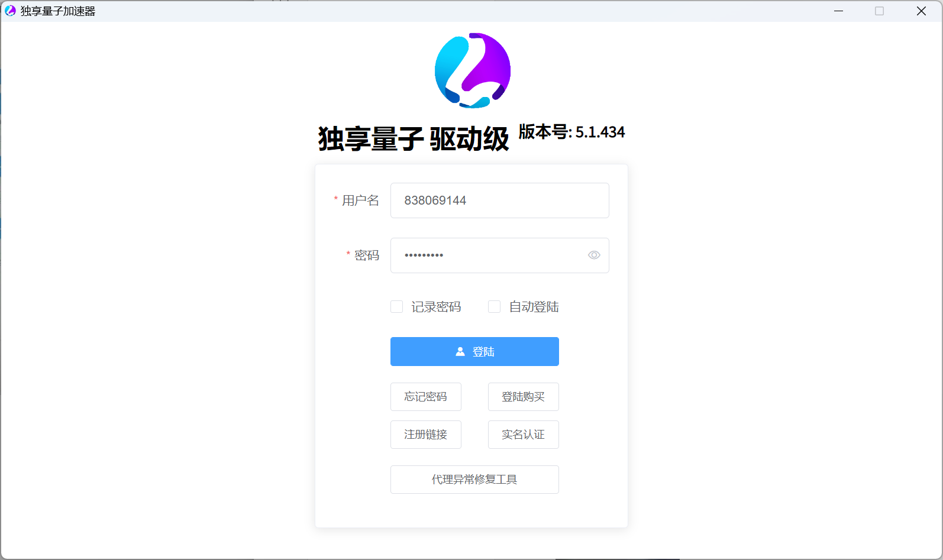
Task: Minimize the 独享量子加速器 window
Action: tap(838, 11)
